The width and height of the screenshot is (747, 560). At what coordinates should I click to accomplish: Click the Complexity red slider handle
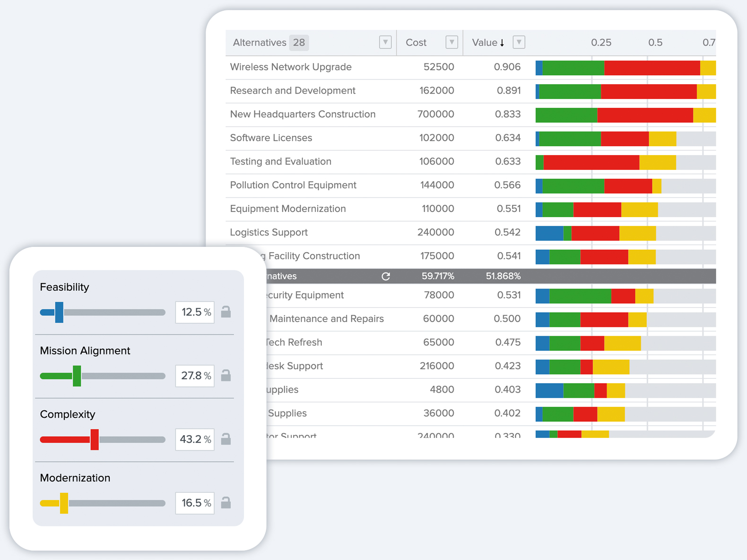[95, 439]
